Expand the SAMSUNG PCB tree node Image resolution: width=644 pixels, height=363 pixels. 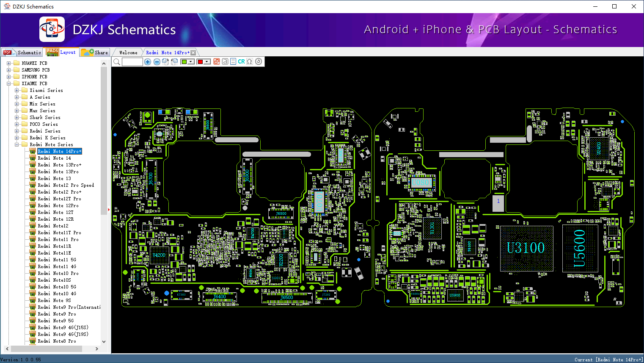tap(8, 70)
